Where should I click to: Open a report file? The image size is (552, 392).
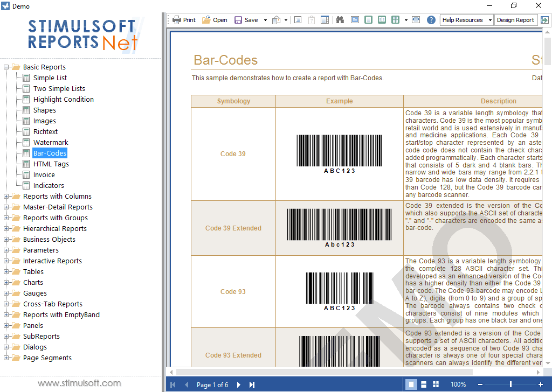215,20
